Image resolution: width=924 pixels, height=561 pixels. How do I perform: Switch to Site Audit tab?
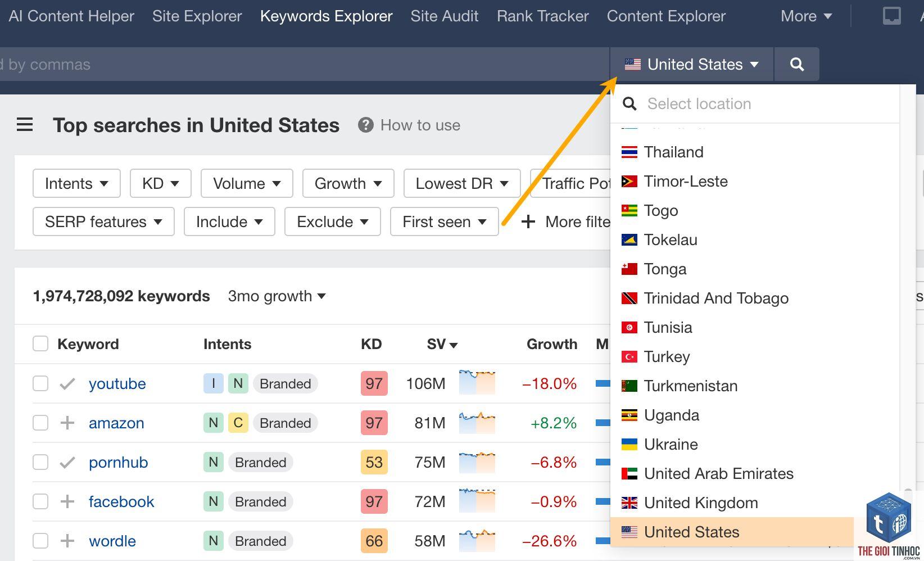[445, 16]
